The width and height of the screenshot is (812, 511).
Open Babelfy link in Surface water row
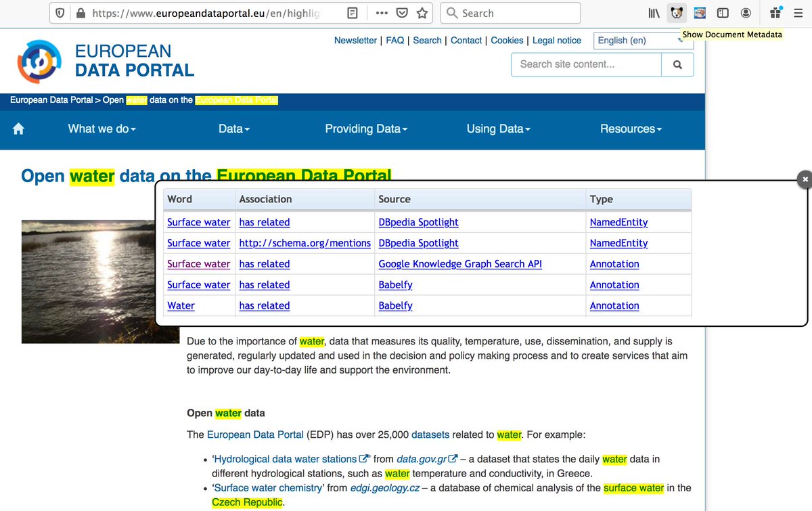(396, 285)
